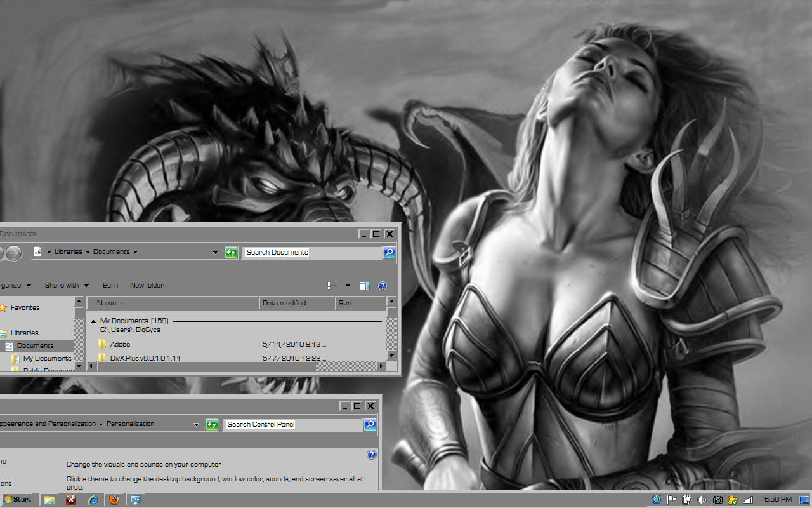Click the green globe tray icon
This screenshot has height=508, width=812.
[656, 500]
